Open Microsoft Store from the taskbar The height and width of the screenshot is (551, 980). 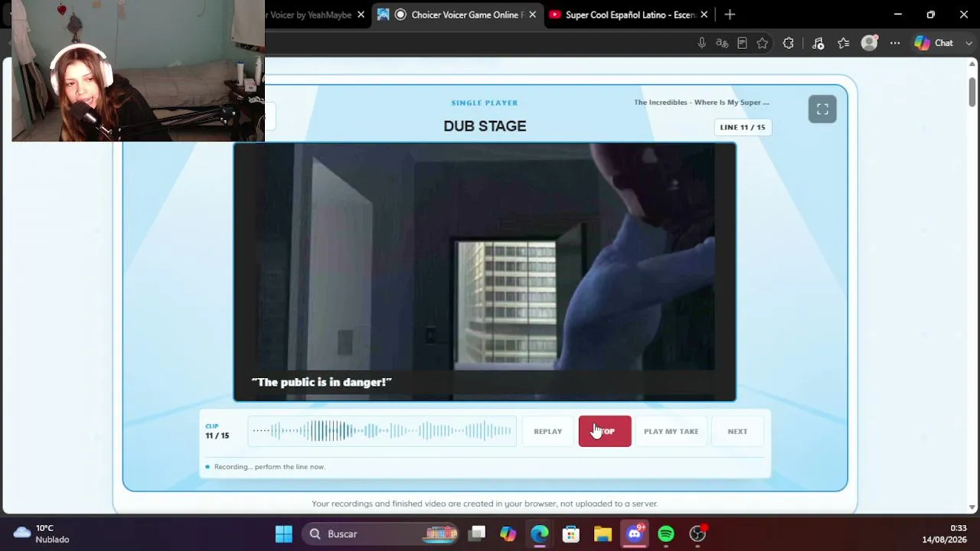pos(571,533)
